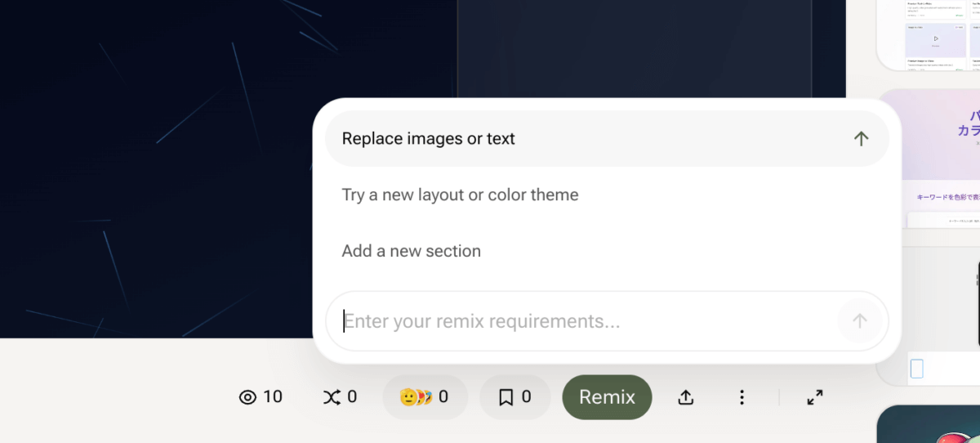The width and height of the screenshot is (980, 443).
Task: Click the phone mockup thumbnail on right
Action: 943,319
